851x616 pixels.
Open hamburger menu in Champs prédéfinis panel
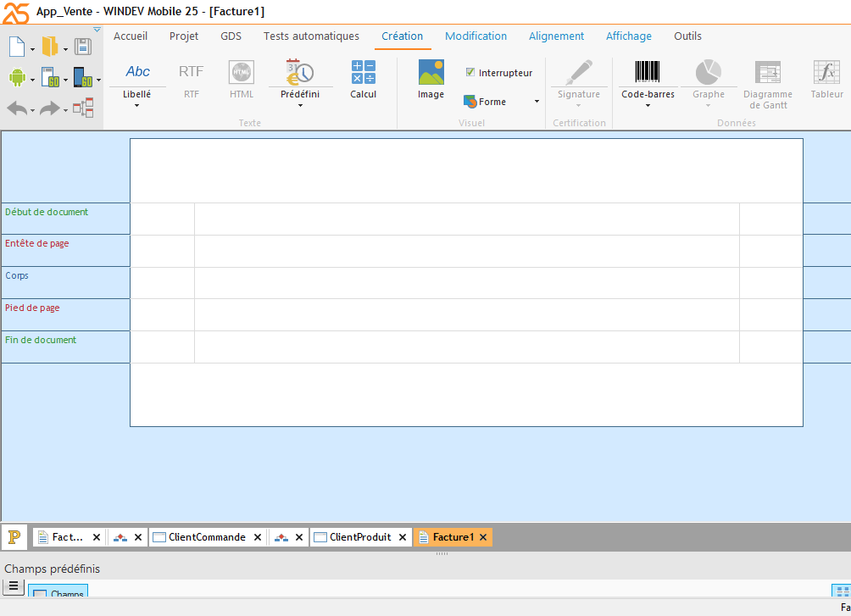coord(14,586)
